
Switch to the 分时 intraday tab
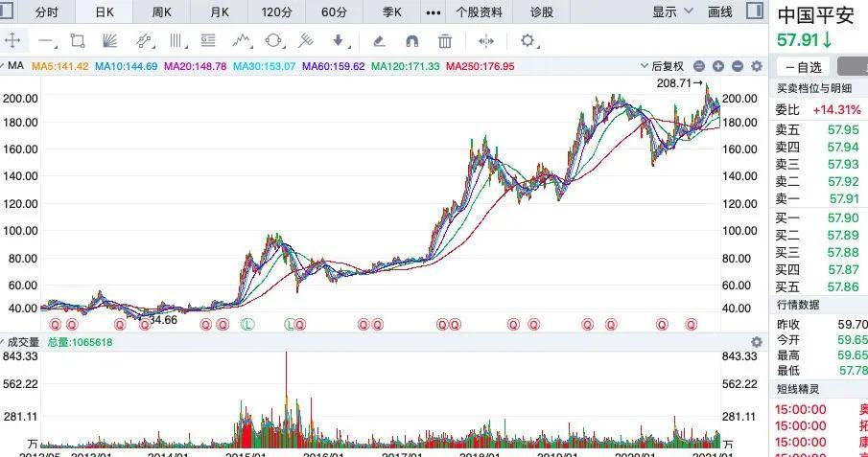(x=45, y=12)
